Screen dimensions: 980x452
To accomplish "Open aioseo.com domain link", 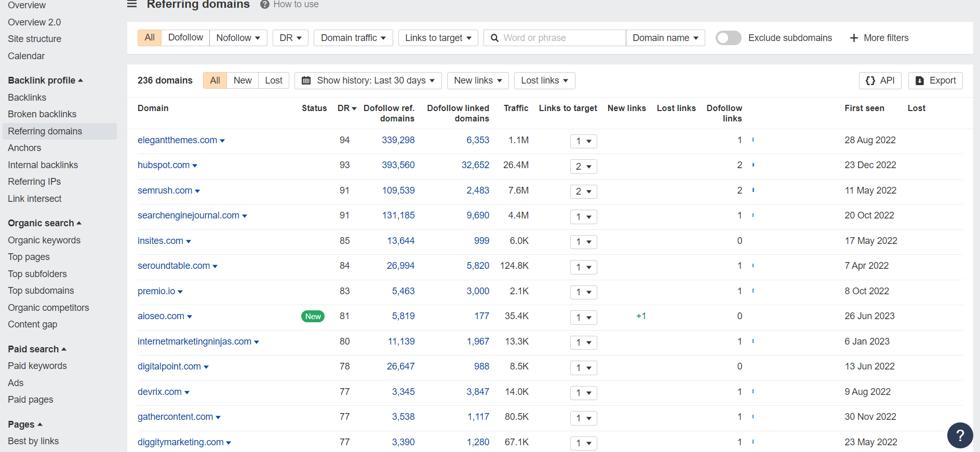I will coord(161,316).
